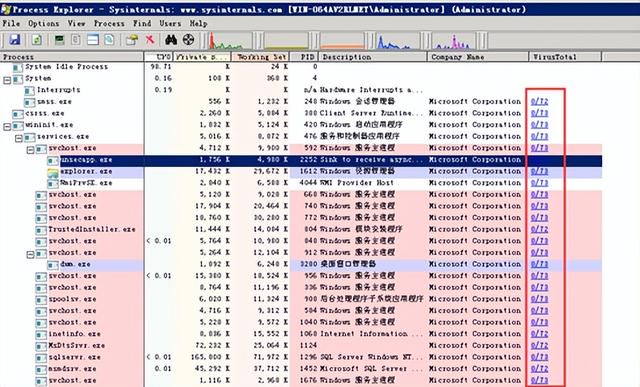Screen dimensions: 640x387
Task: Open the VirusTotal link for csrss.exe
Action: pyautogui.click(x=539, y=113)
